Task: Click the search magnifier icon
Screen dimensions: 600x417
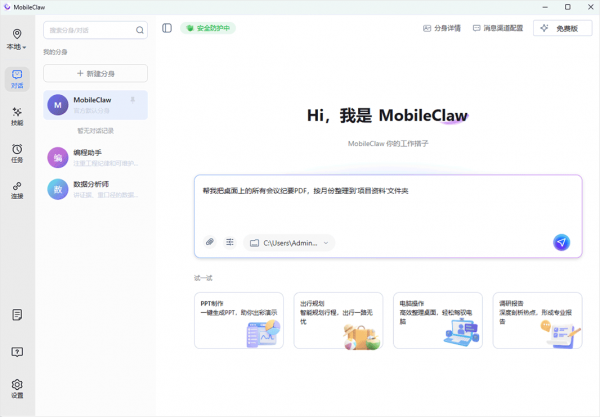Action: (x=140, y=30)
